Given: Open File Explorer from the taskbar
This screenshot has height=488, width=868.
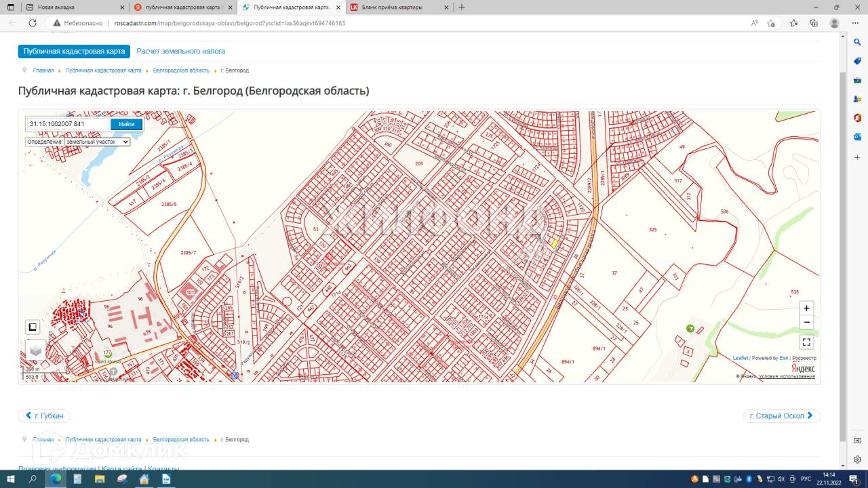Looking at the screenshot, I should [x=100, y=479].
